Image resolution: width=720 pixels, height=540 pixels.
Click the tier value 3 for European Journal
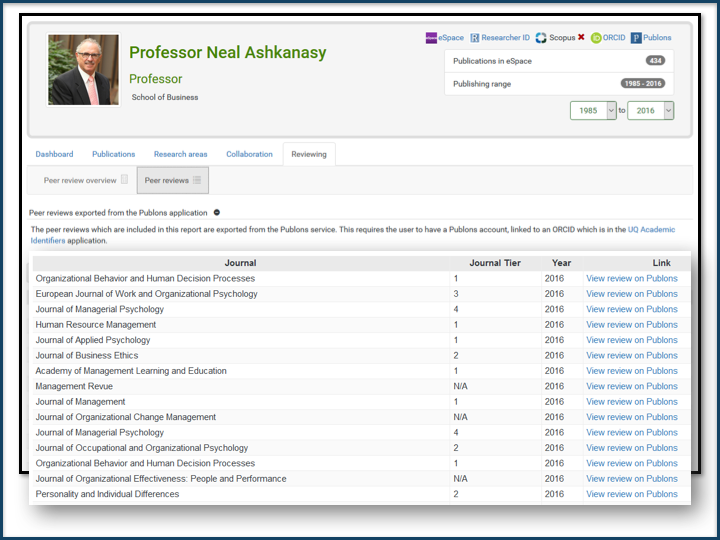pyautogui.click(x=456, y=294)
